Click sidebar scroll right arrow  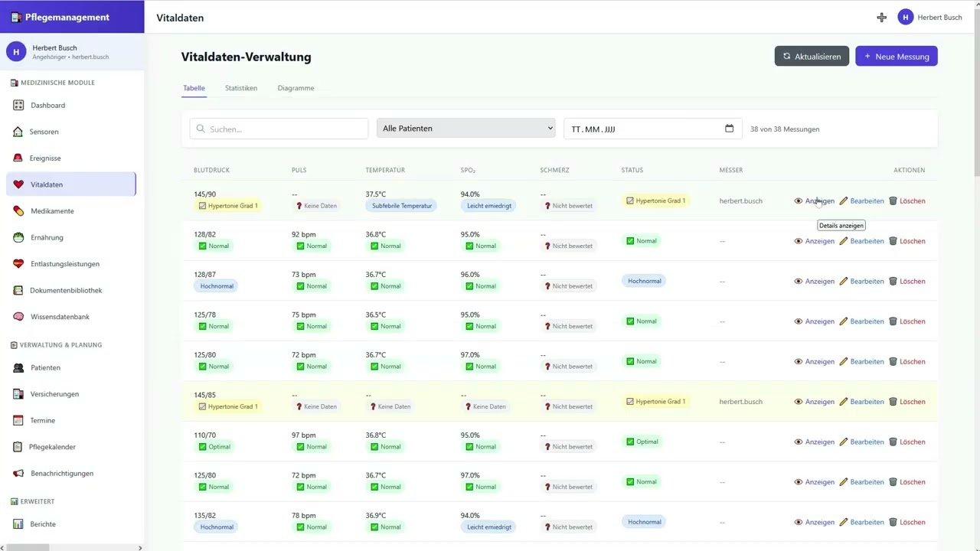(x=140, y=548)
